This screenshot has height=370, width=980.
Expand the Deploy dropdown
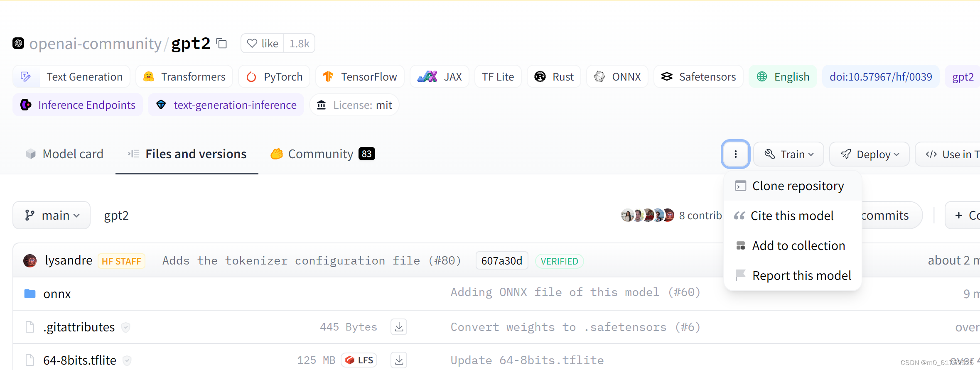click(x=869, y=154)
